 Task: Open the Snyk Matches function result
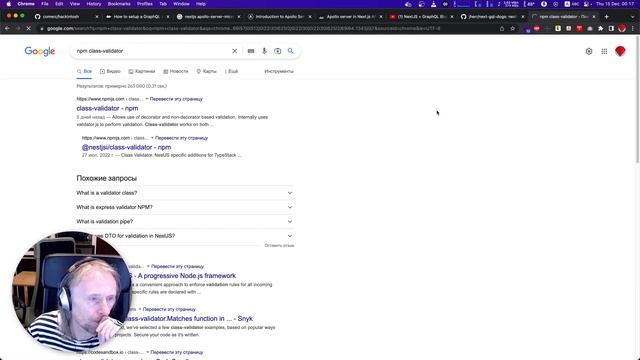coord(189,319)
